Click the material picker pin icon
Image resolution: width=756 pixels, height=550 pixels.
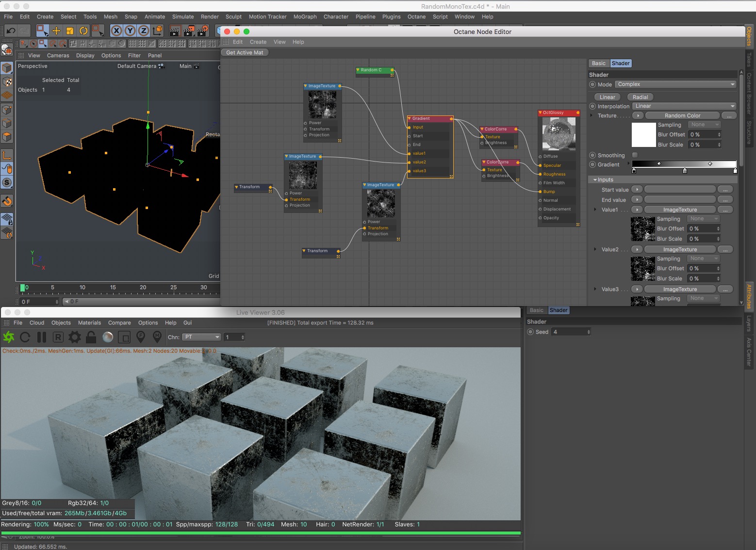(x=157, y=337)
